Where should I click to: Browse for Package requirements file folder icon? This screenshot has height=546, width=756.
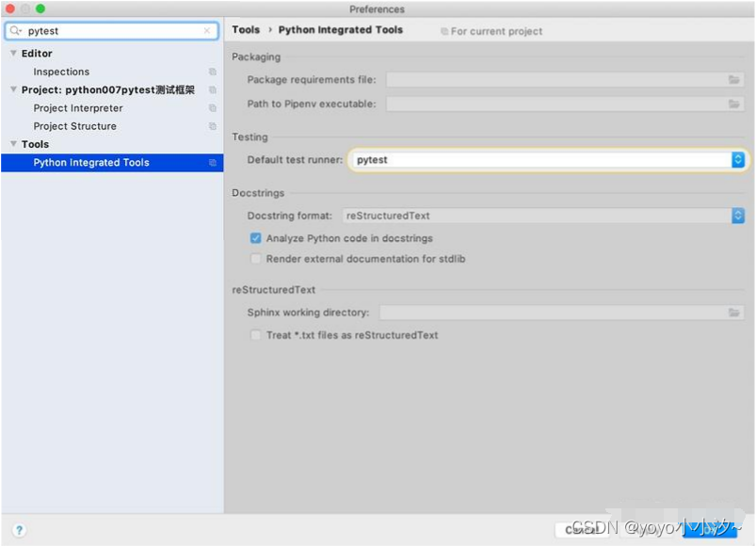pyautogui.click(x=733, y=79)
